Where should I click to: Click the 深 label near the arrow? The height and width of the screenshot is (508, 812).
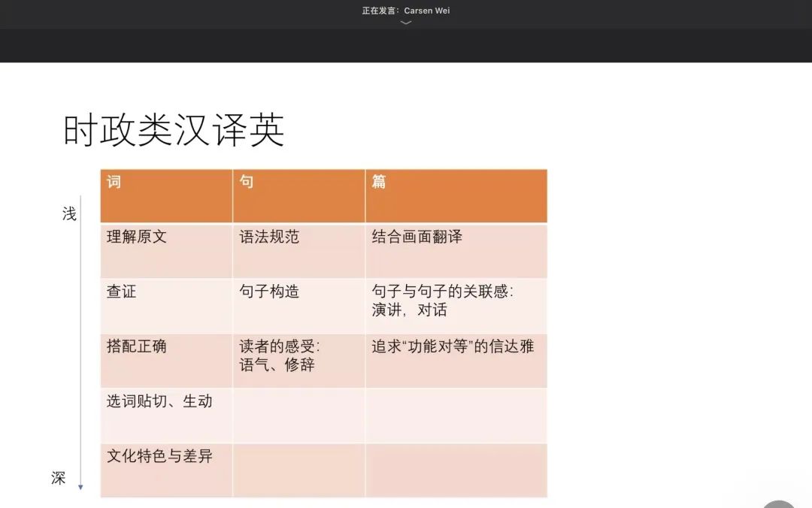59,479
